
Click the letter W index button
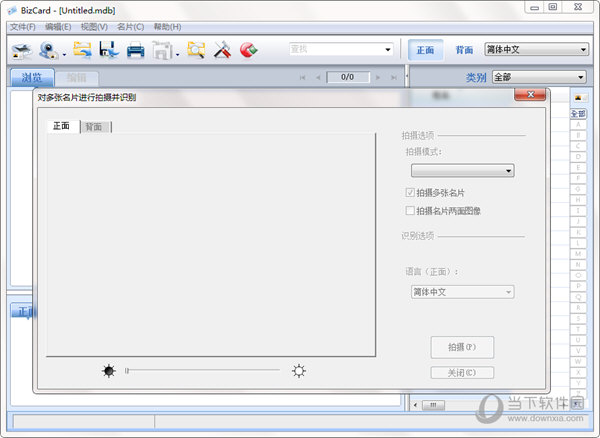click(578, 361)
